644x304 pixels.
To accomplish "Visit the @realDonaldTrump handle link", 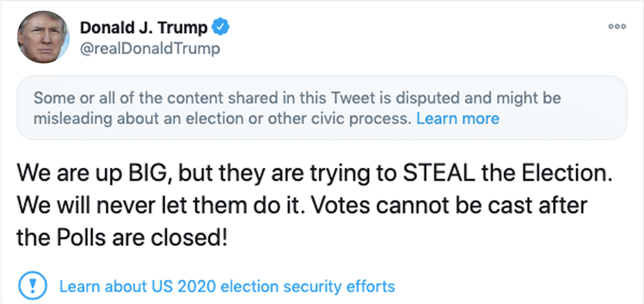I will click(150, 49).
